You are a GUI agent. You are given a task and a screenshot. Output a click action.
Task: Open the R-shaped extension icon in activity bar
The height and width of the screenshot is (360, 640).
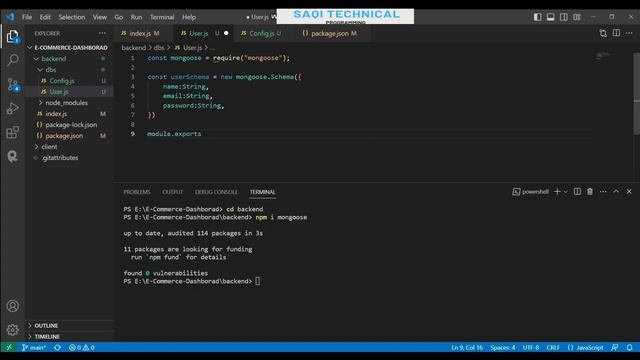coord(13,156)
